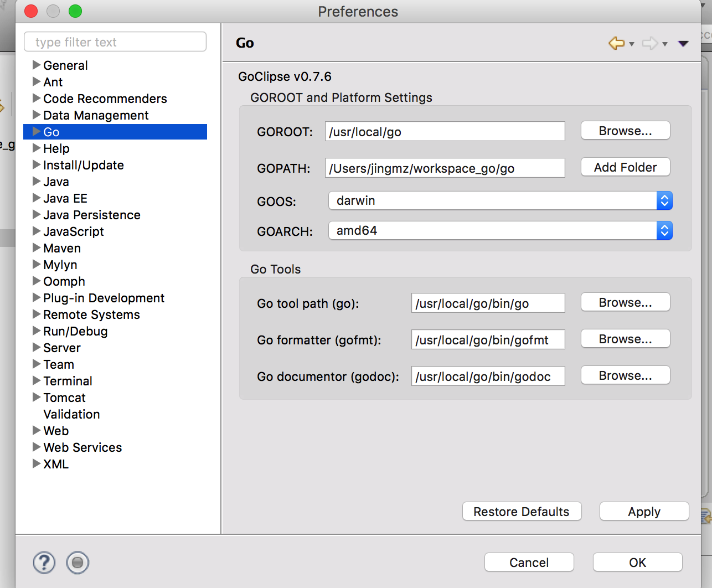Browse for the gofmt formatter
Viewport: 712px width, 588px height.
(x=626, y=339)
